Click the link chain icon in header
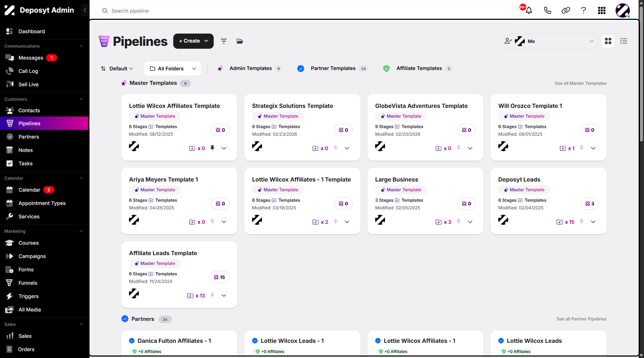Viewport: 644px width, 358px height. click(x=566, y=10)
